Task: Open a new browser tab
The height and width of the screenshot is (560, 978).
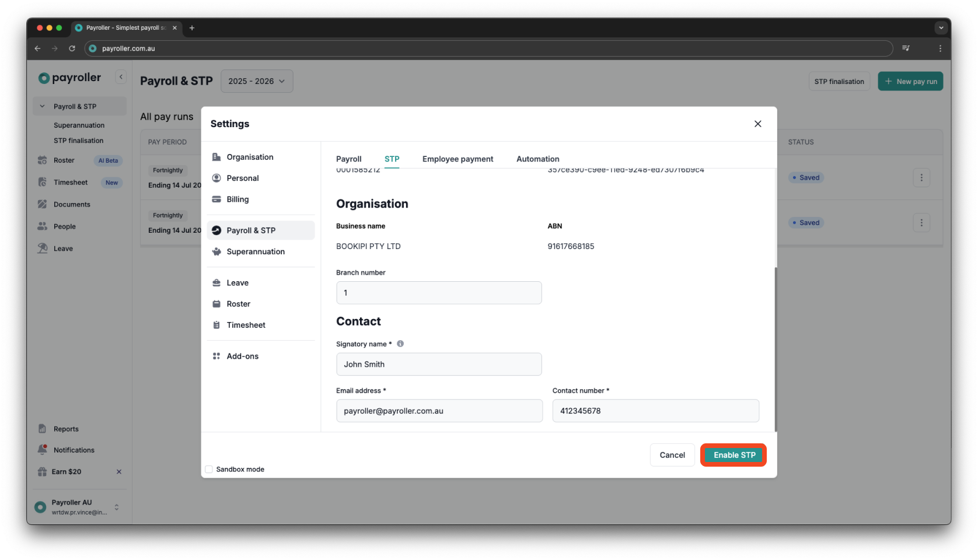Action: (191, 27)
